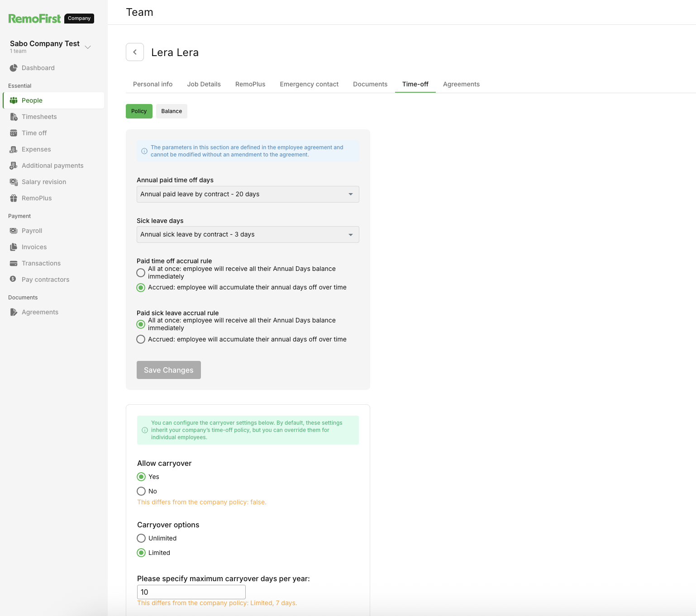Click the maximum carryover days input field
The width and height of the screenshot is (696, 616).
click(x=191, y=592)
